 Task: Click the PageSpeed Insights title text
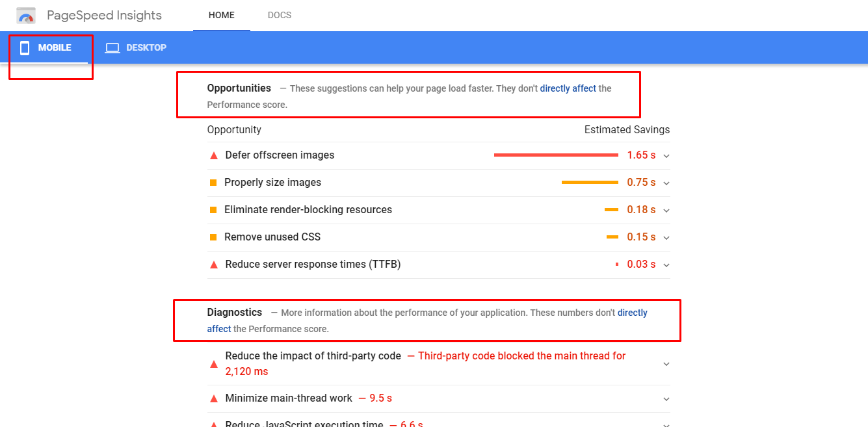click(x=105, y=15)
